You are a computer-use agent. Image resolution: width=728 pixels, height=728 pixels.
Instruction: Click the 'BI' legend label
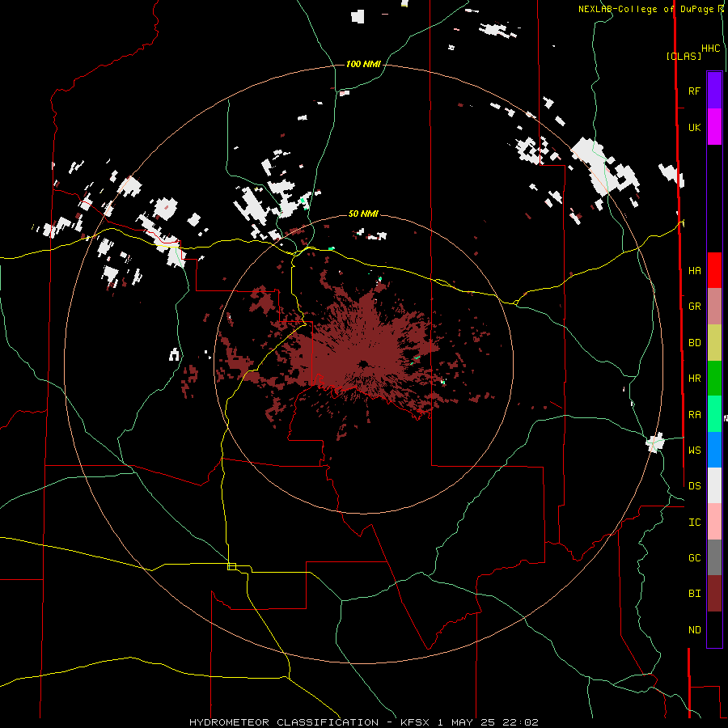tap(694, 594)
